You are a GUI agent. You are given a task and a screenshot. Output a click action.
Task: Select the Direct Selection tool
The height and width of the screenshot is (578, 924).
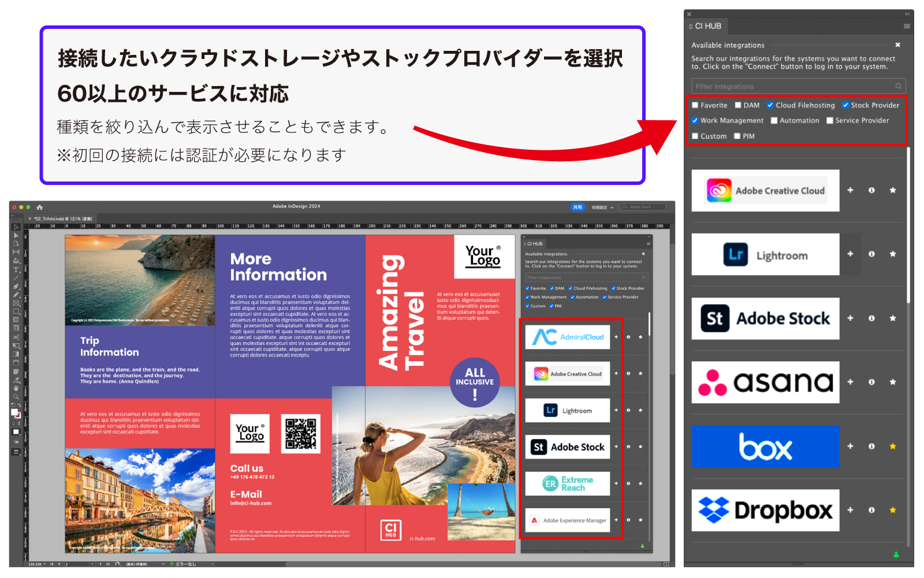(x=16, y=236)
